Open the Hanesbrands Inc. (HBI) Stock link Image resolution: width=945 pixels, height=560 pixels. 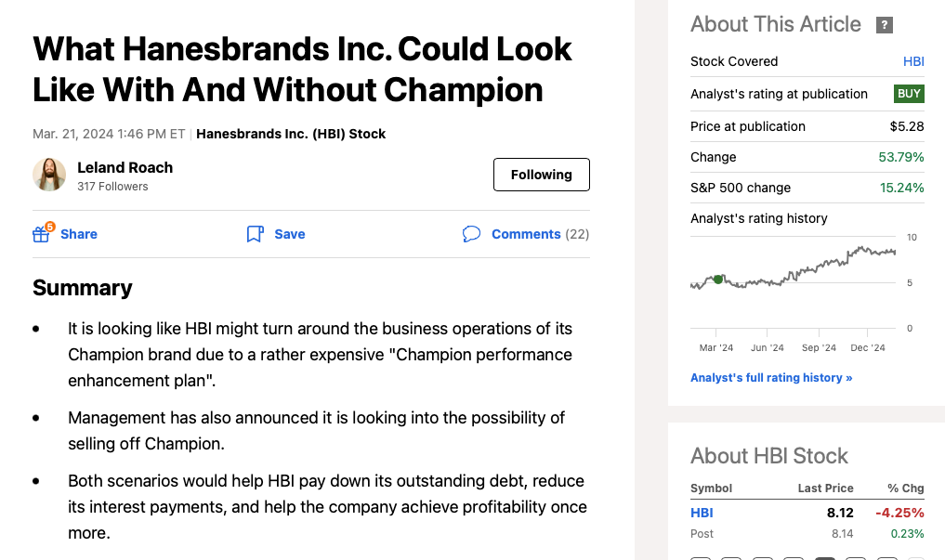291,134
